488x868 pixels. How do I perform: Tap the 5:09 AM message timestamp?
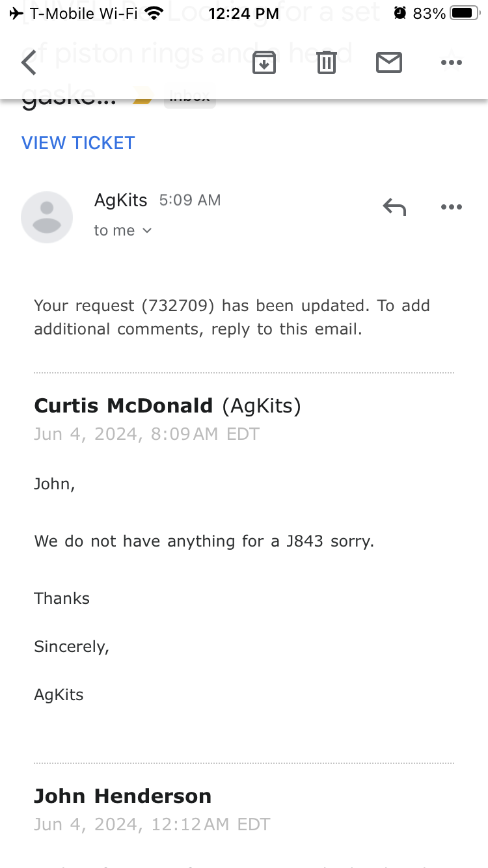[x=190, y=200]
